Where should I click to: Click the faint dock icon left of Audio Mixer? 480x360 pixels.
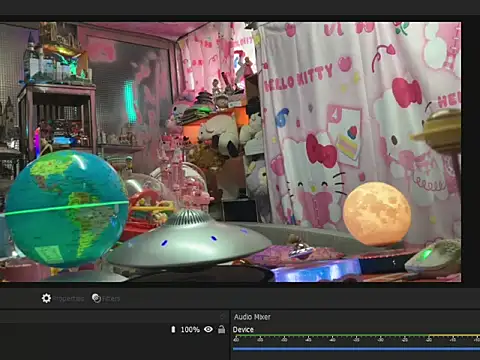[x=223, y=316]
